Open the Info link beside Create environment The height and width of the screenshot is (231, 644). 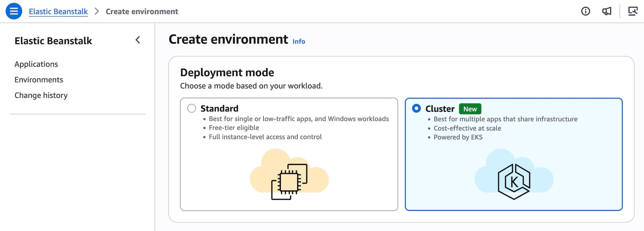(299, 42)
